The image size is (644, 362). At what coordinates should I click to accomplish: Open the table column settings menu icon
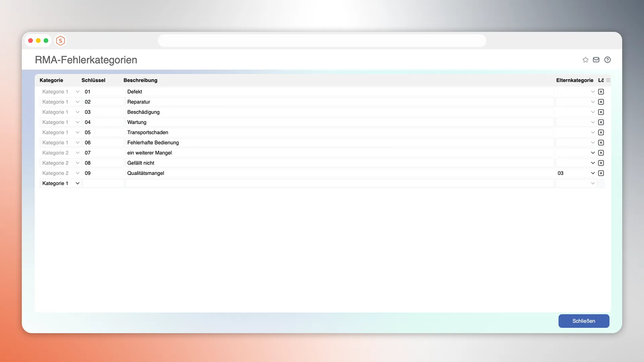pos(608,80)
